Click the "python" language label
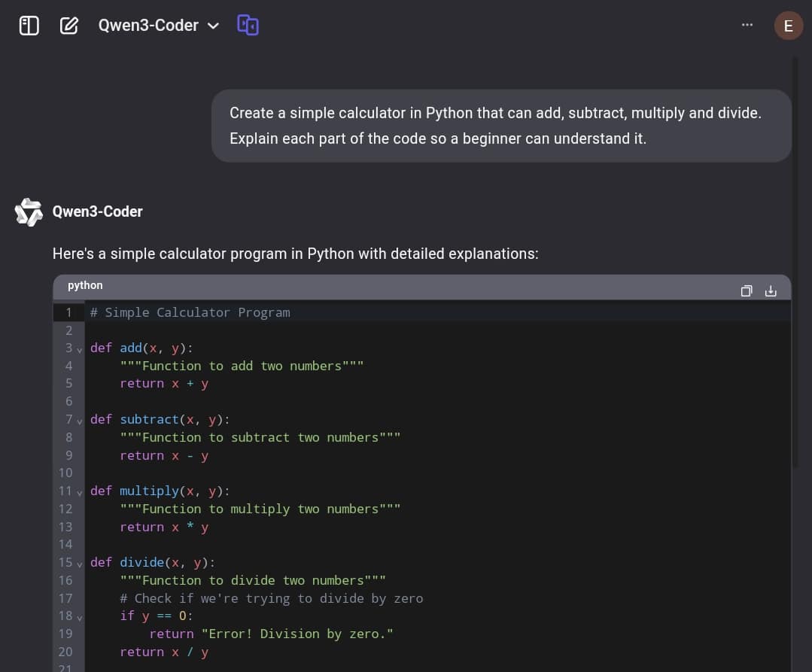The image size is (812, 672). pyautogui.click(x=85, y=285)
